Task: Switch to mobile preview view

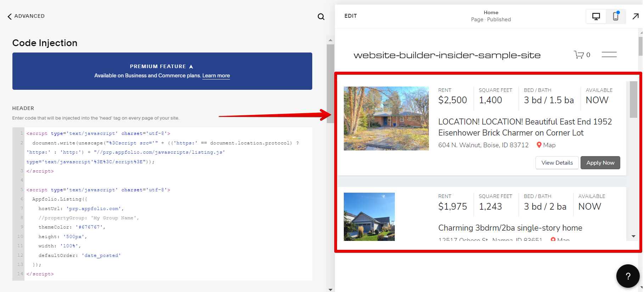Action: pos(616,16)
